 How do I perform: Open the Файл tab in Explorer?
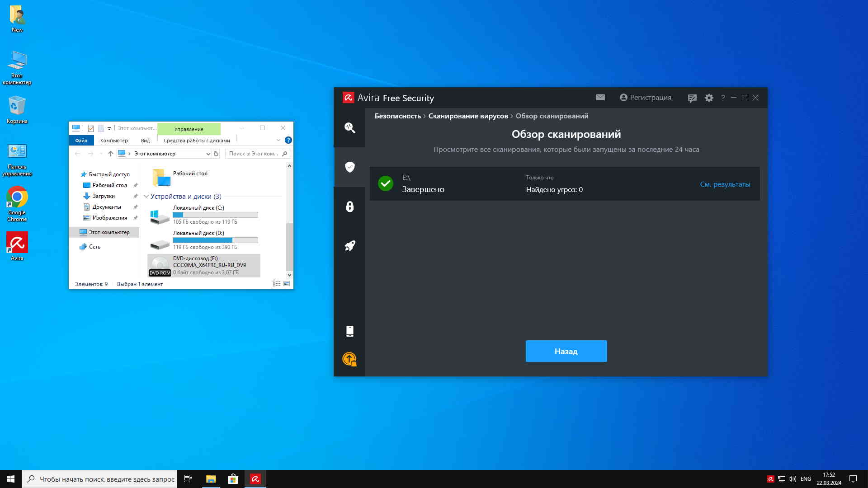(81, 141)
